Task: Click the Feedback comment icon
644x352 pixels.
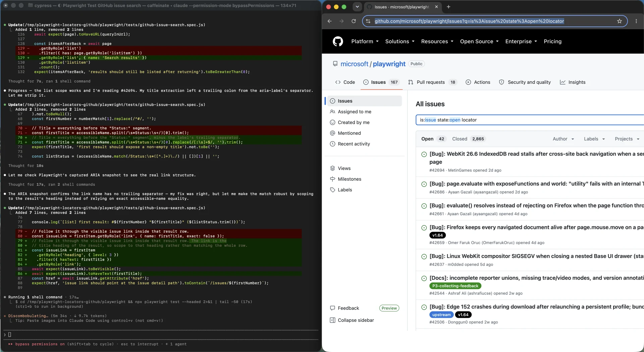Action: (x=332, y=308)
